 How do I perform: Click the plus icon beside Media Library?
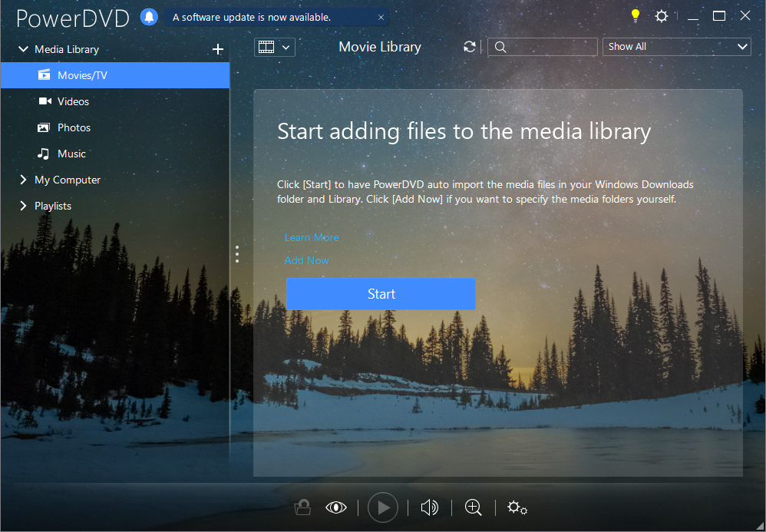(218, 49)
